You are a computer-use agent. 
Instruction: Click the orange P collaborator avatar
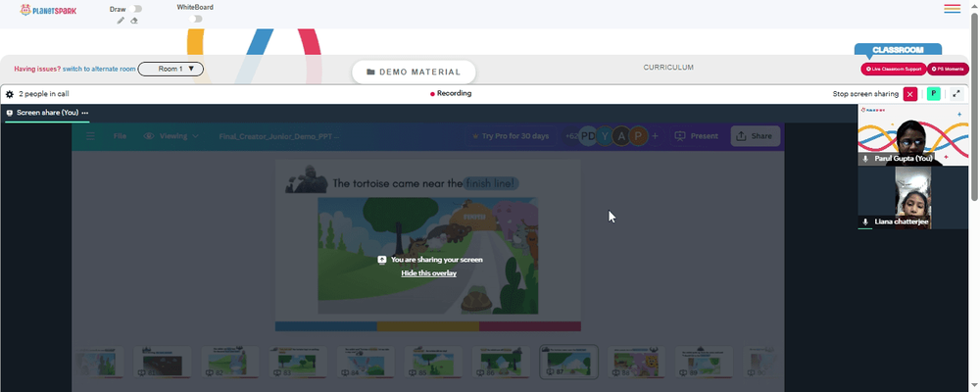coord(638,135)
